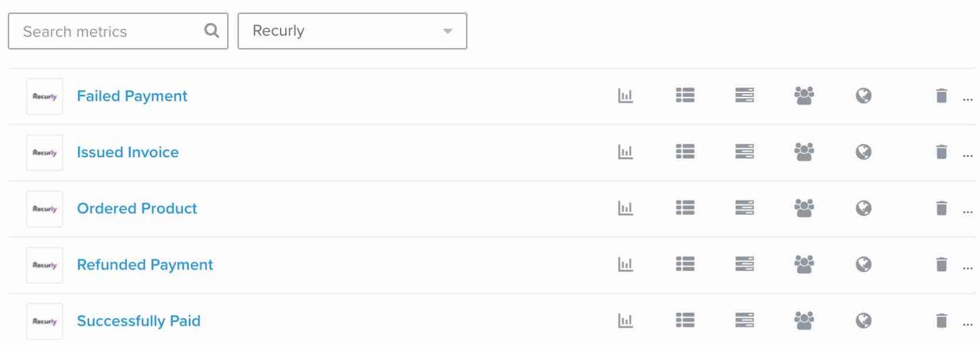Open the Refunded Payment metric link
This screenshot has height=345, width=980.
coord(145,264)
